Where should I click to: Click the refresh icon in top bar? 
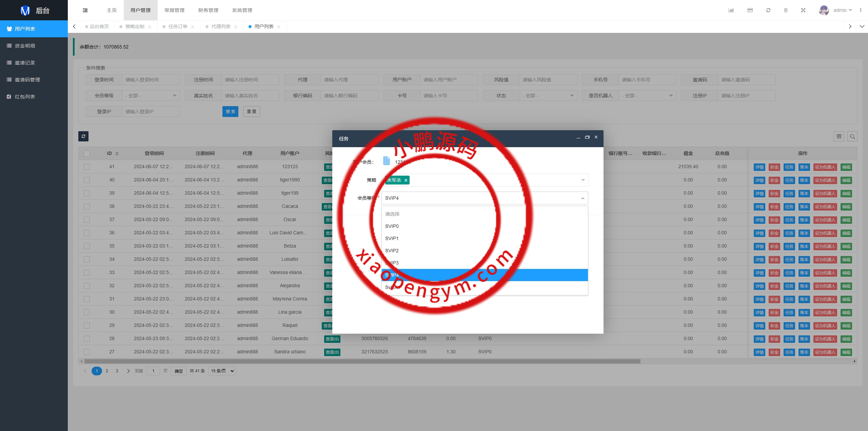[x=768, y=10]
